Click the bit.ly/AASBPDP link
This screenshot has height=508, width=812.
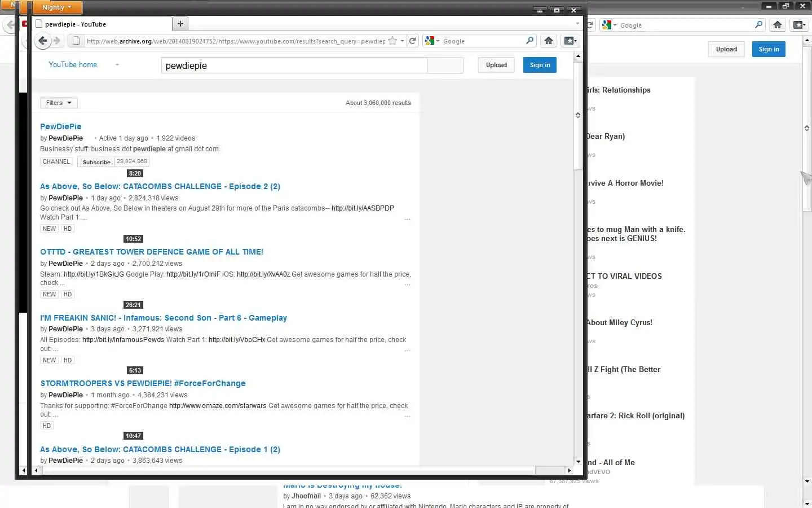point(363,208)
